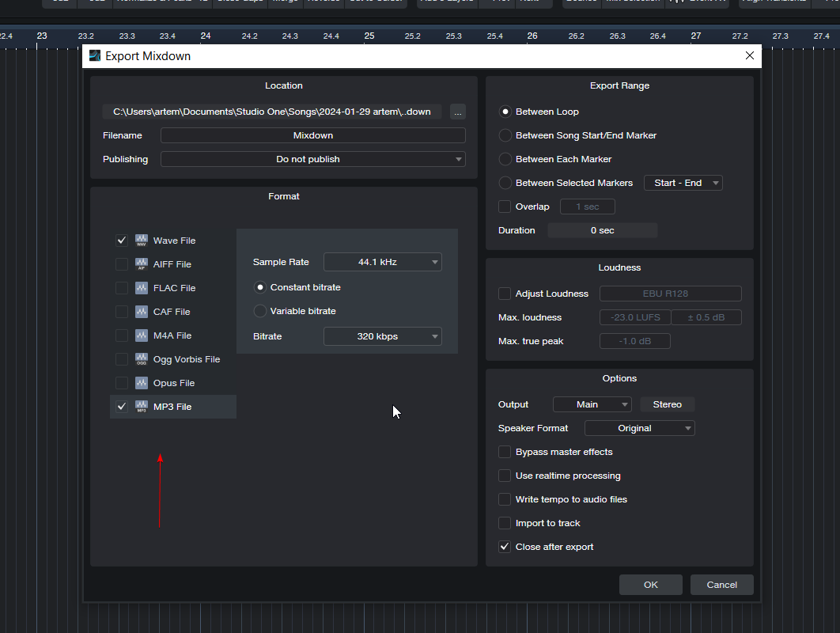Click the Opus File format icon
This screenshot has width=840, height=633.
(142, 383)
